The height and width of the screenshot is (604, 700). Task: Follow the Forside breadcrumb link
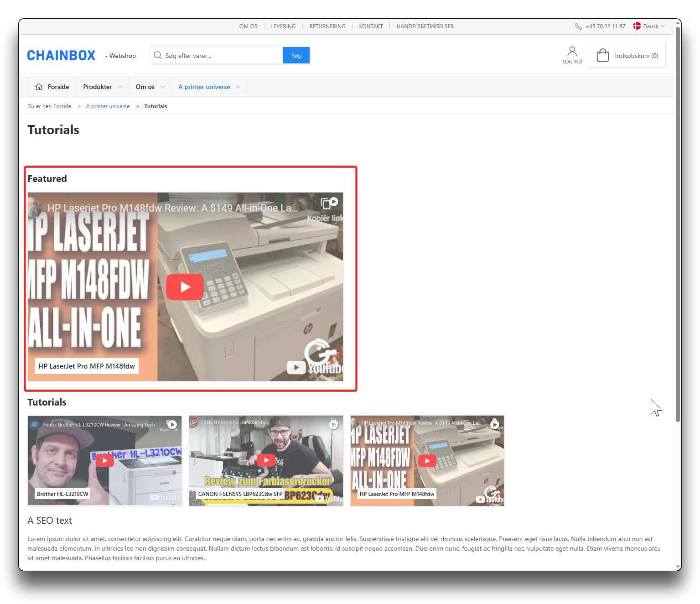(62, 106)
